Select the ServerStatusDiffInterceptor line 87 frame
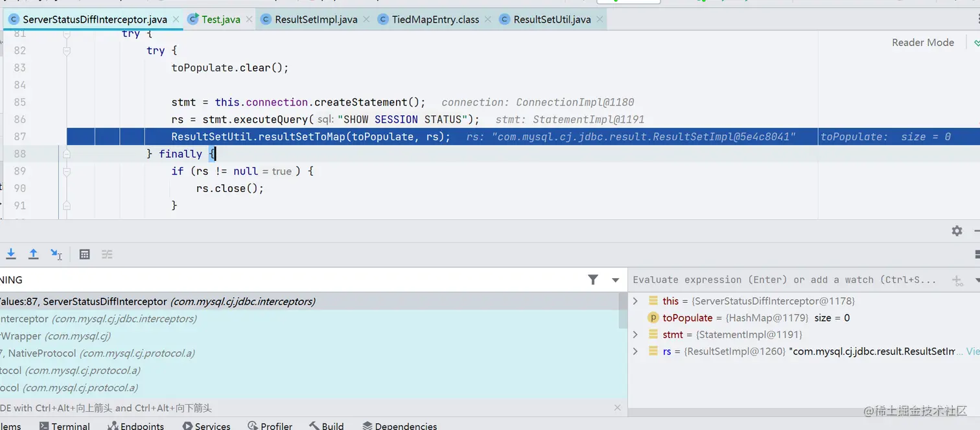 pos(310,302)
